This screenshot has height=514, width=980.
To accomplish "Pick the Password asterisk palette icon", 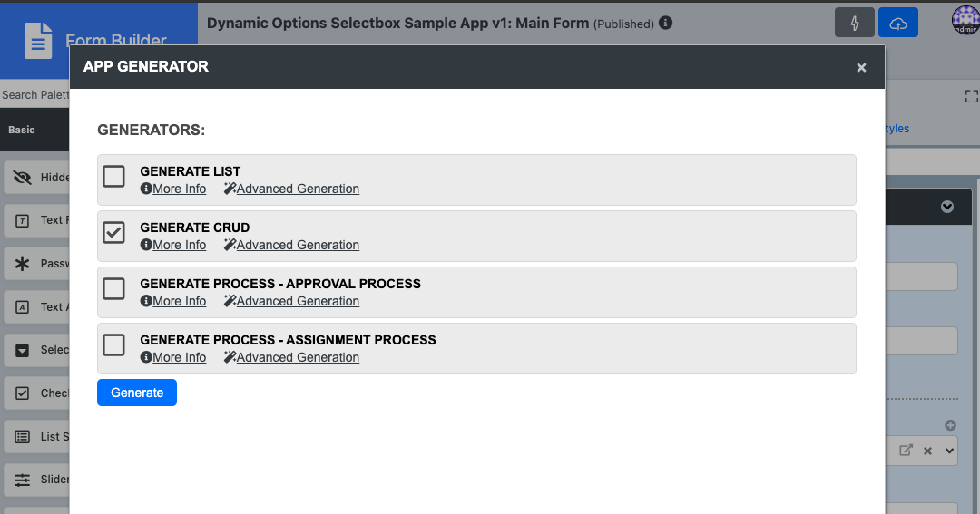I will (23, 264).
